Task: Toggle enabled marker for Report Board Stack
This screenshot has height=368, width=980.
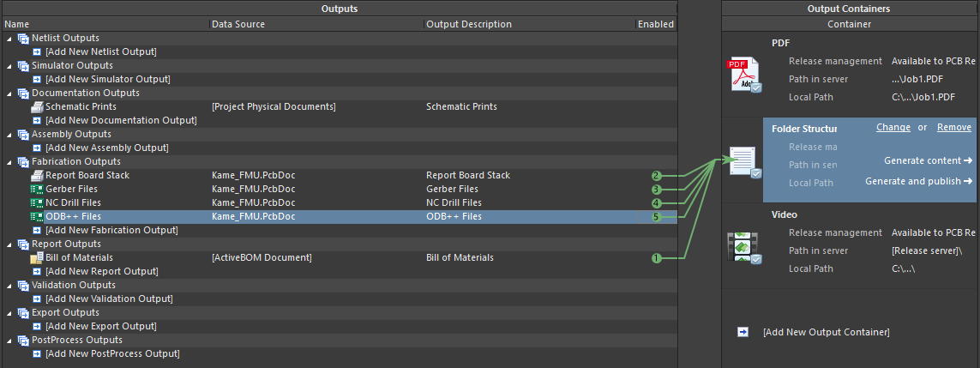Action: click(x=656, y=176)
